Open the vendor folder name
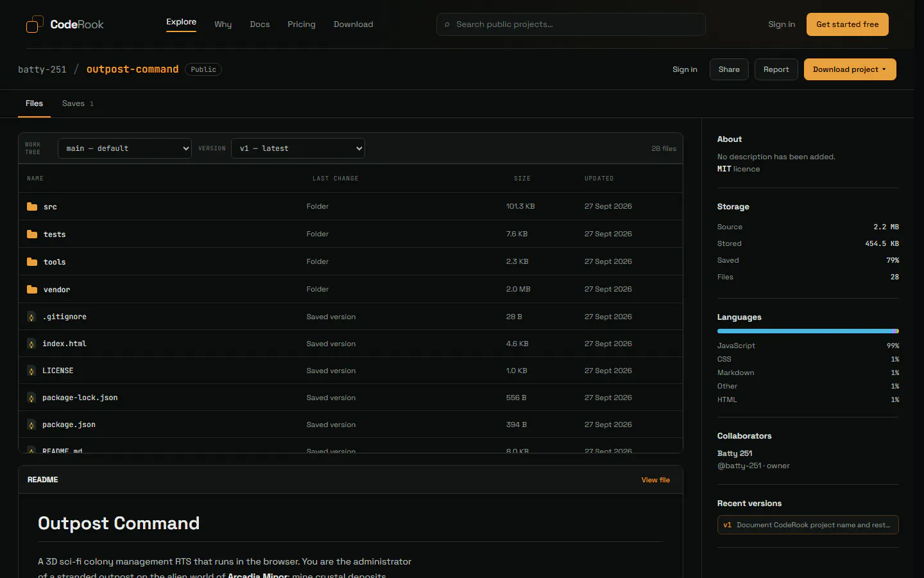 (57, 290)
